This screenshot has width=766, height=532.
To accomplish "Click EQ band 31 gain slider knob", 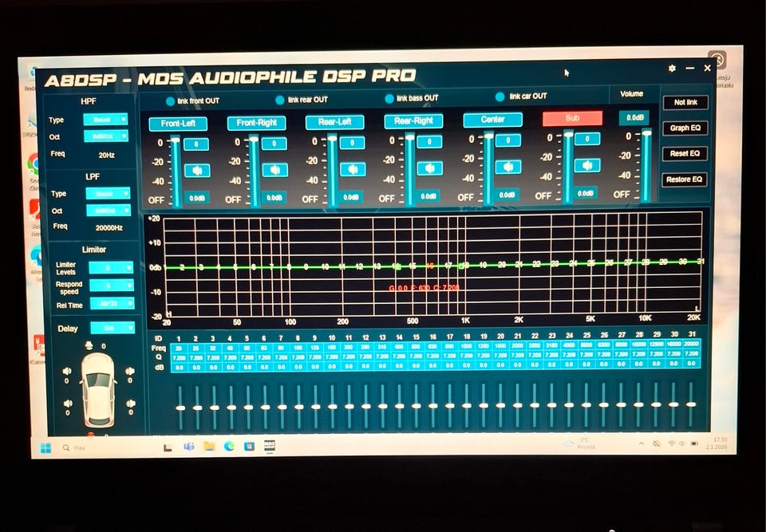I will pos(691,404).
